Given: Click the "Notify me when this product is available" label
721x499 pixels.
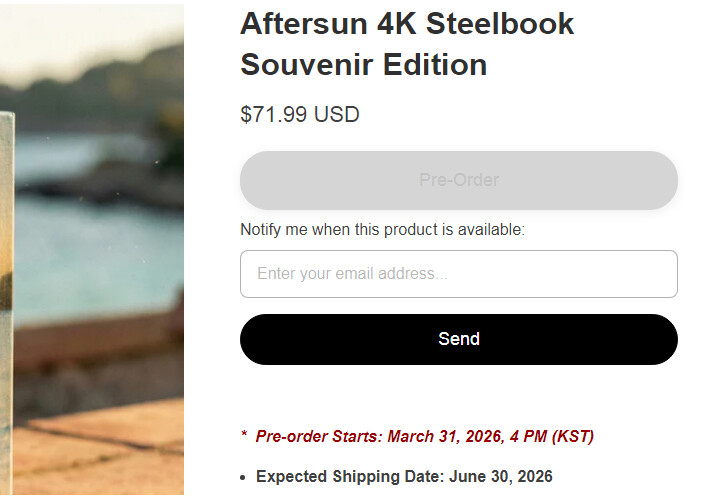Looking at the screenshot, I should coord(382,230).
